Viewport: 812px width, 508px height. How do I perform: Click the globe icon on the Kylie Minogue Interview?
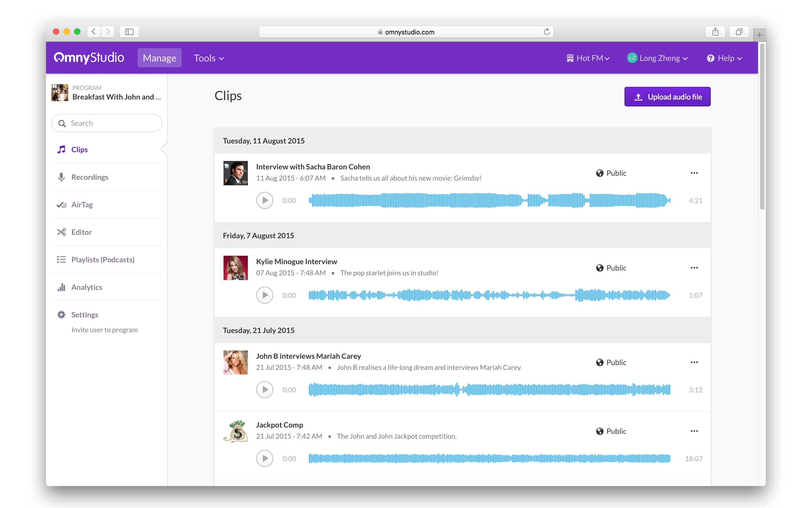[600, 268]
